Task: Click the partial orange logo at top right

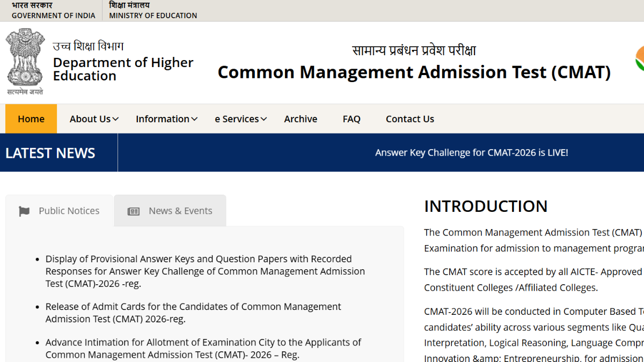Action: tap(639, 58)
